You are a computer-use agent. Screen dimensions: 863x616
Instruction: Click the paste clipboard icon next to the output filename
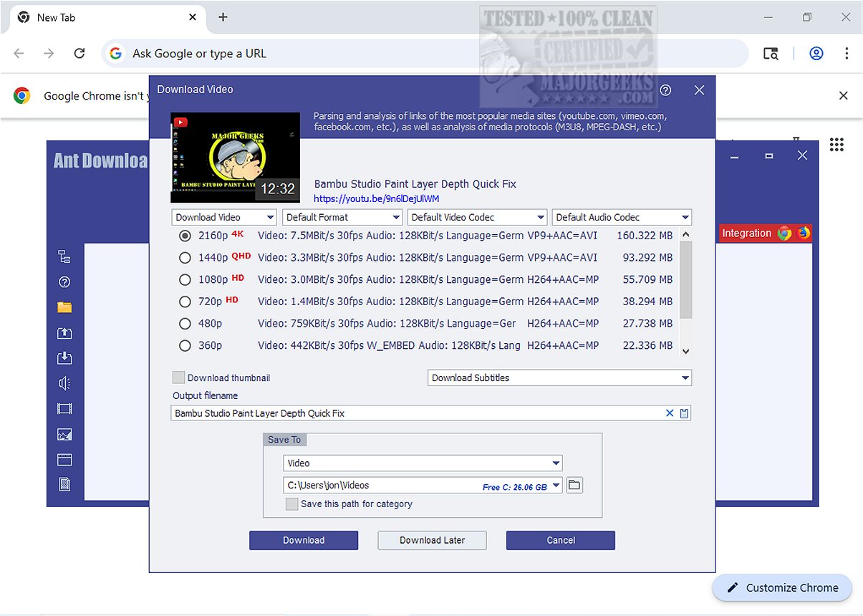coord(684,413)
